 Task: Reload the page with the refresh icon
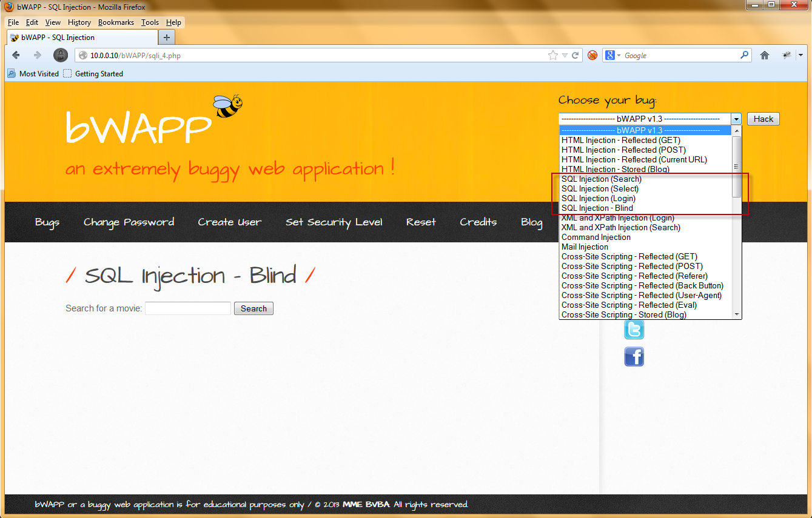(575, 55)
